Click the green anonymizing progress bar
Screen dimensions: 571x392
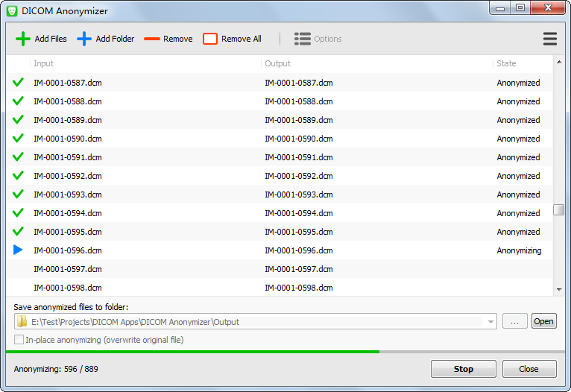pos(194,351)
